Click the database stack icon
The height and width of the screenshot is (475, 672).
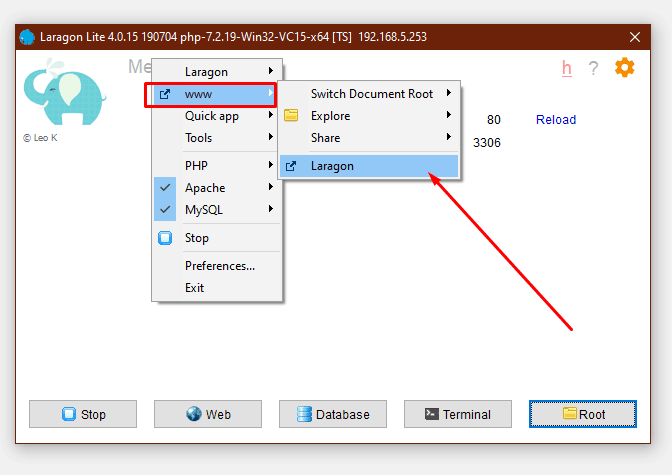pyautogui.click(x=304, y=414)
